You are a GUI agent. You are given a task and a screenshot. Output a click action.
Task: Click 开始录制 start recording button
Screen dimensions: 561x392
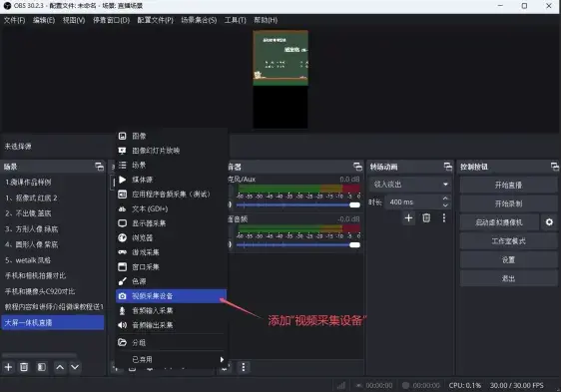(508, 203)
